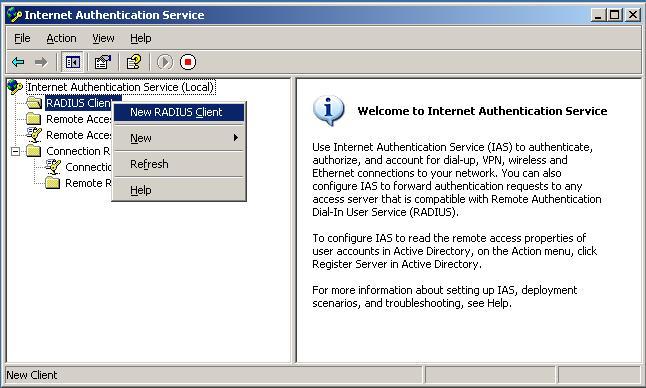Open the Properties toolbar icon
Image resolution: width=646 pixels, height=388 pixels.
point(103,62)
